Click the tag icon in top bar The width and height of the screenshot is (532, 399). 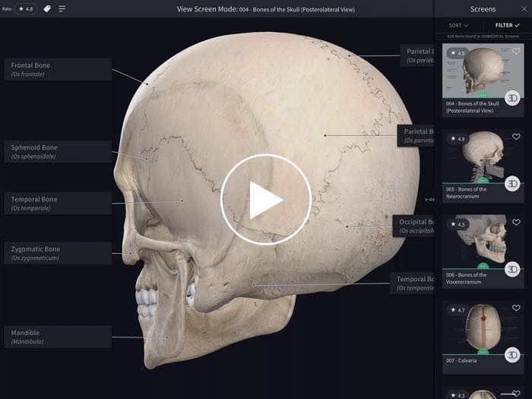tap(47, 9)
